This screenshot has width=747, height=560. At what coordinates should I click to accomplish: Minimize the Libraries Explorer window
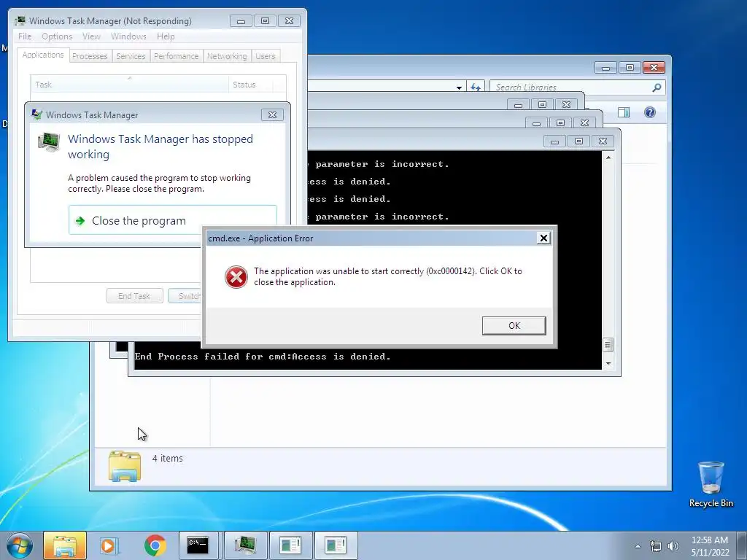[605, 68]
